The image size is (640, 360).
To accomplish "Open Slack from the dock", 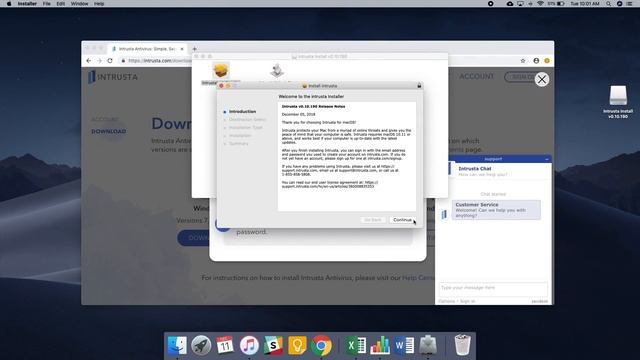I will 273,346.
